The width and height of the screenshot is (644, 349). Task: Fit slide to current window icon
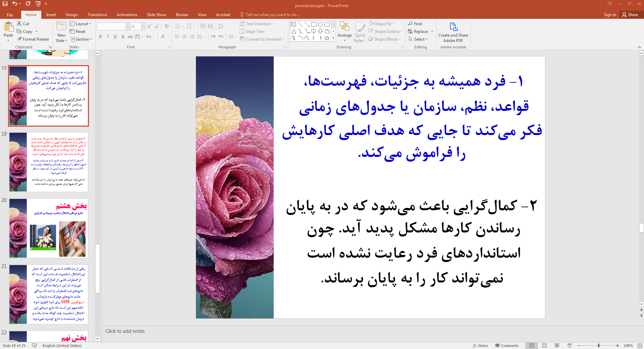[x=640, y=346]
